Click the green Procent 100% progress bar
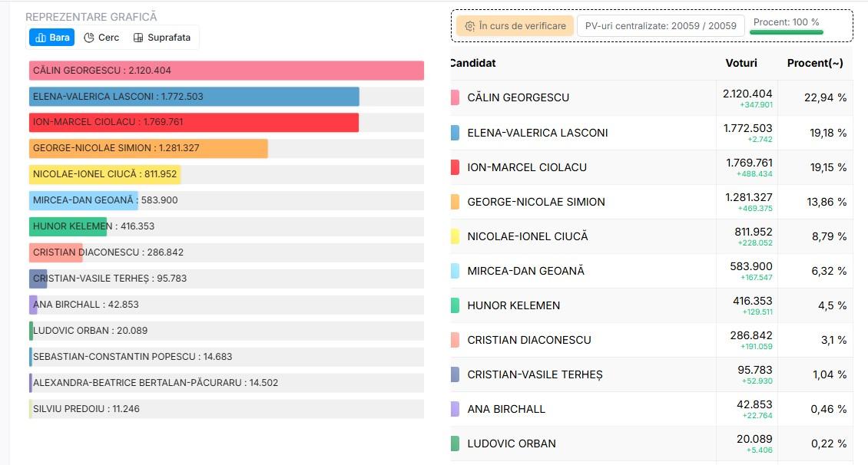The width and height of the screenshot is (868, 465). click(787, 32)
